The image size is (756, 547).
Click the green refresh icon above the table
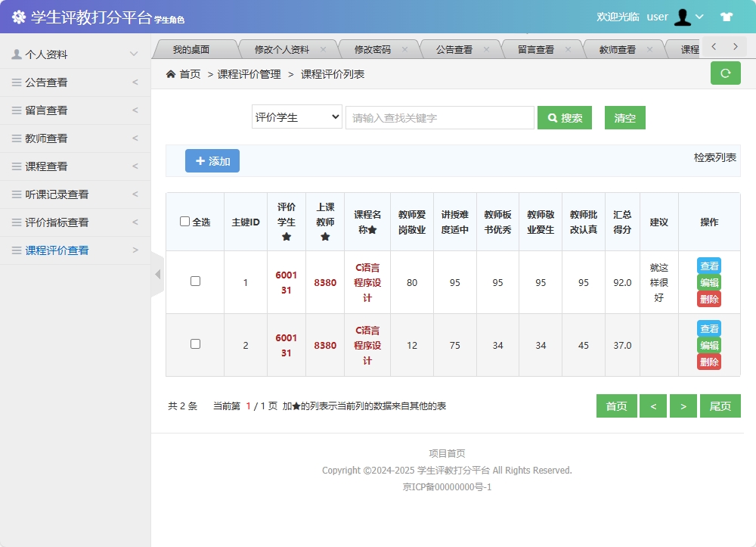point(725,73)
